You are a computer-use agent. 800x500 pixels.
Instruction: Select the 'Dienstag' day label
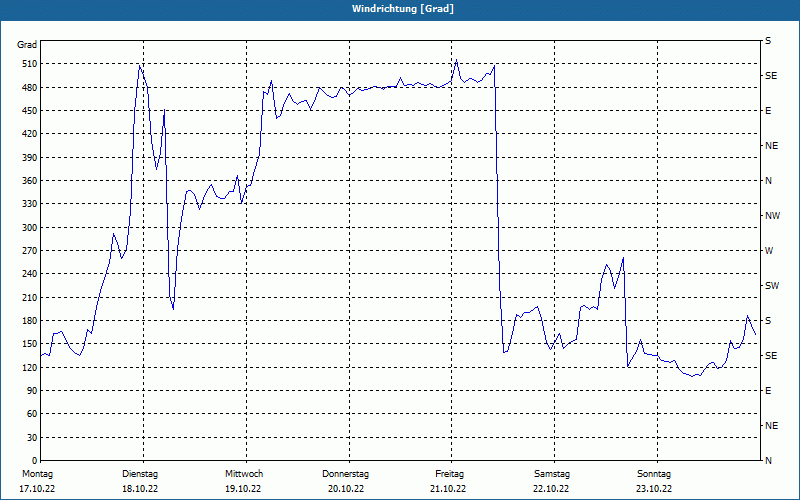140,474
